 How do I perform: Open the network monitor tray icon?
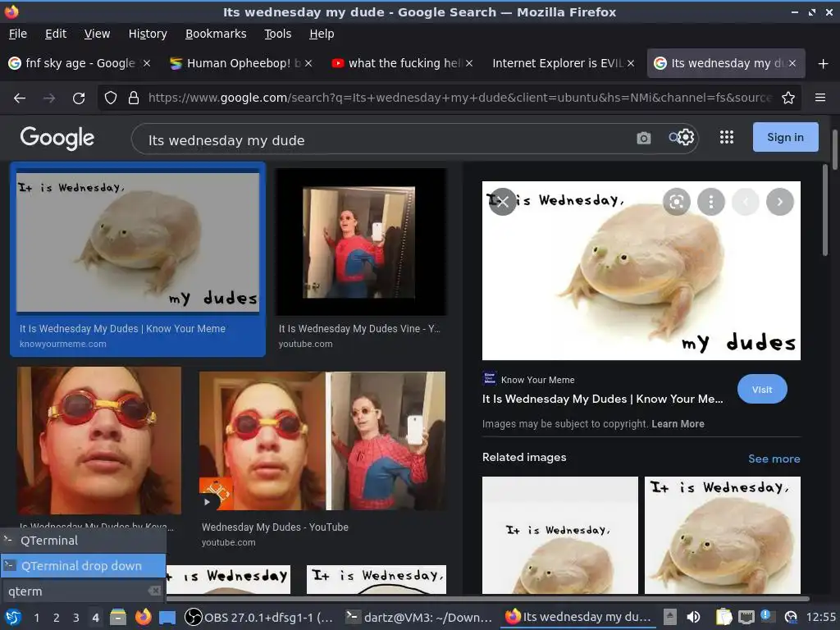click(x=746, y=618)
